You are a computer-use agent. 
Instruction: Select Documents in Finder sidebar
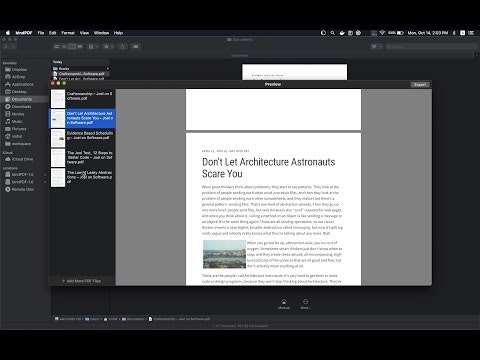click(22, 99)
